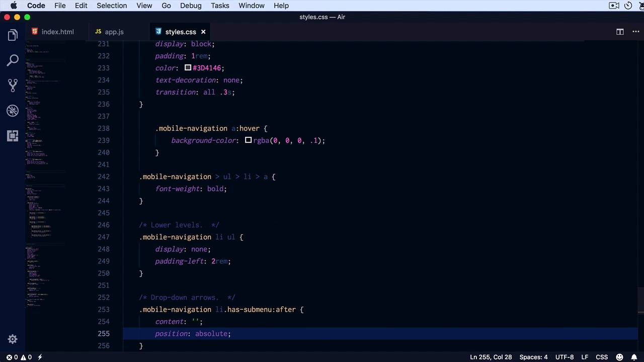Click 'display: block;' on line 231
This screenshot has height=362, width=644.
(185, 44)
